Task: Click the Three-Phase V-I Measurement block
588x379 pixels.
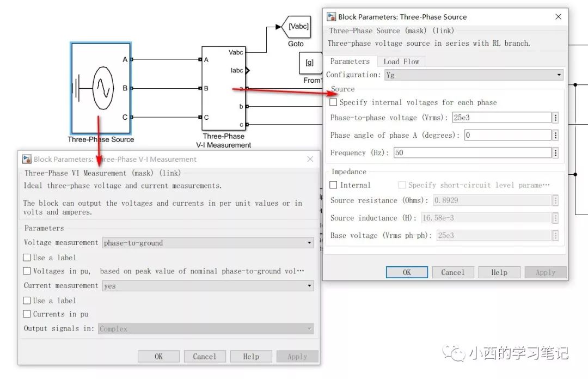Action: (224, 88)
